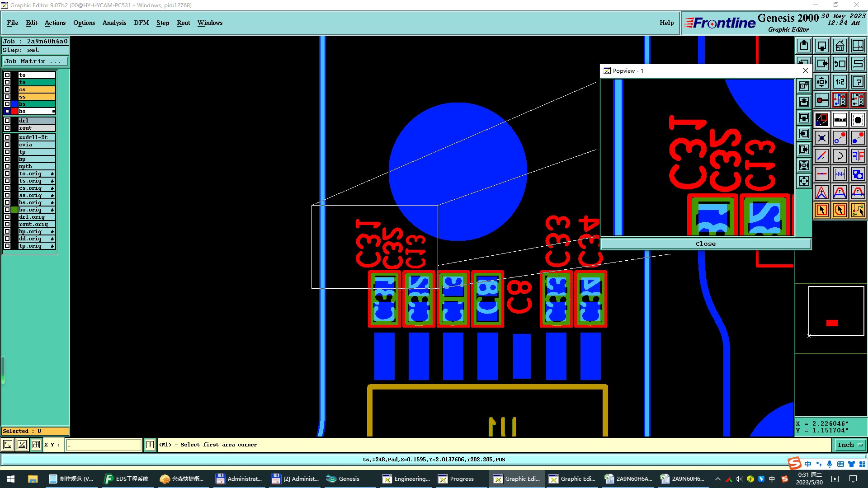
Task: Expand the Job Matrix button
Action: tap(35, 61)
